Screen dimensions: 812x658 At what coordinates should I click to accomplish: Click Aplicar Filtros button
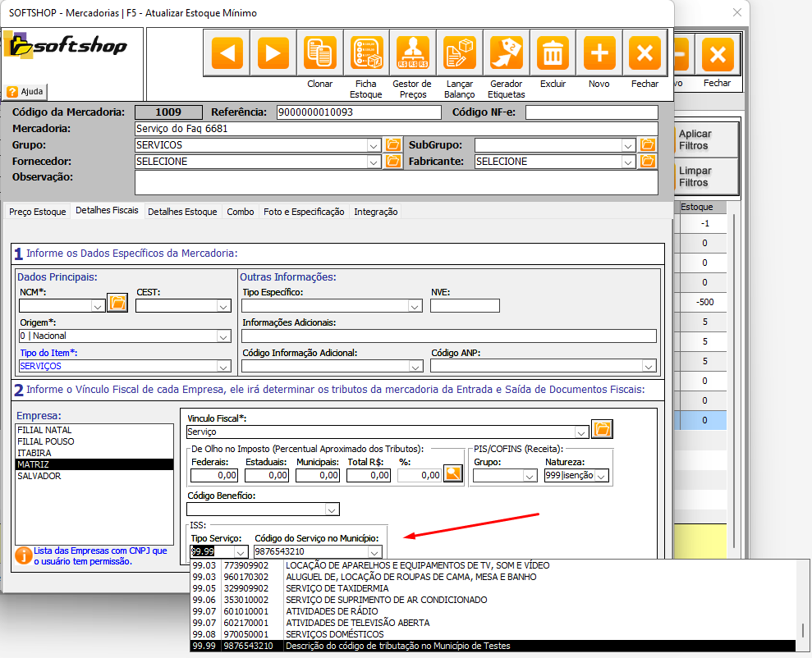coord(695,140)
